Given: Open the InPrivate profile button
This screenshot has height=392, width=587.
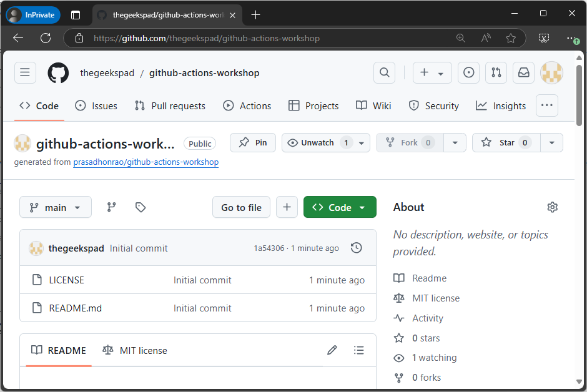Looking at the screenshot, I should pyautogui.click(x=33, y=15).
